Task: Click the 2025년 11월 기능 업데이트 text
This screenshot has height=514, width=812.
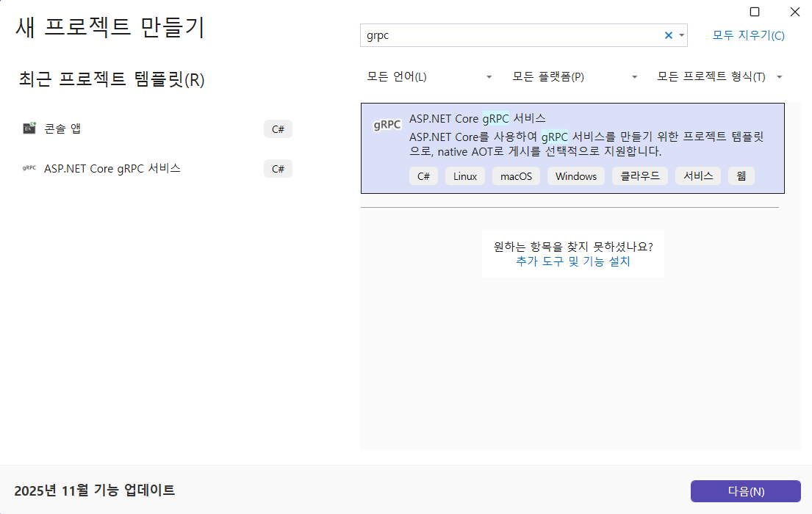Action: pyautogui.click(x=94, y=491)
